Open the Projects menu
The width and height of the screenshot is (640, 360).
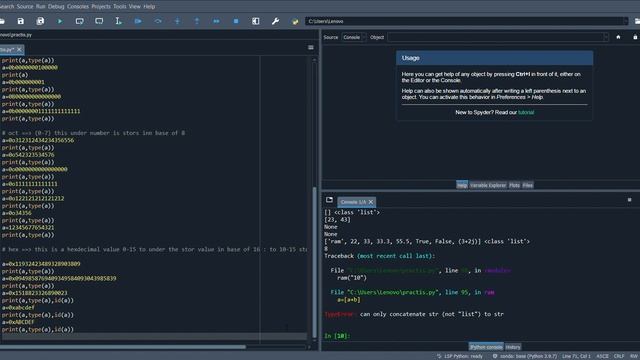click(101, 7)
